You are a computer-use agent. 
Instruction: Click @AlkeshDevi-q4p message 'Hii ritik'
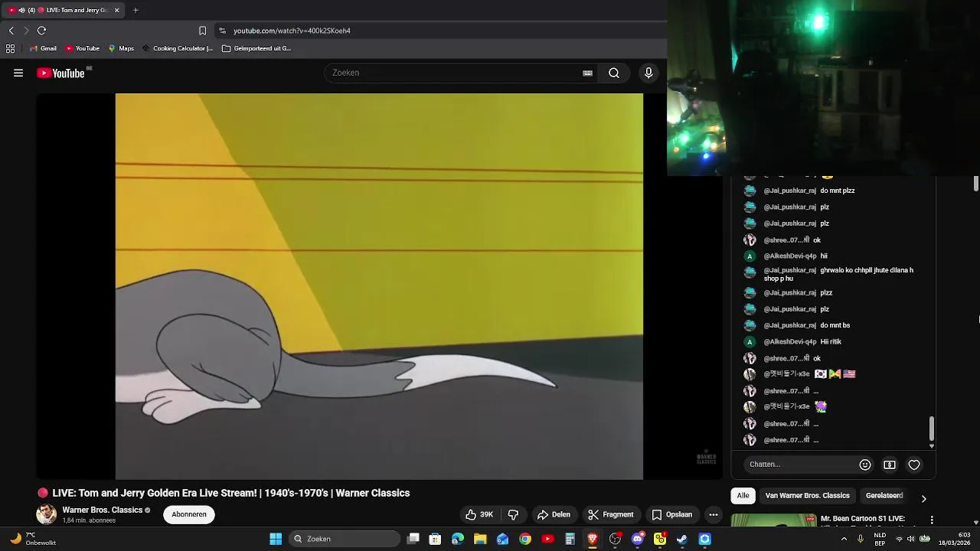point(831,342)
